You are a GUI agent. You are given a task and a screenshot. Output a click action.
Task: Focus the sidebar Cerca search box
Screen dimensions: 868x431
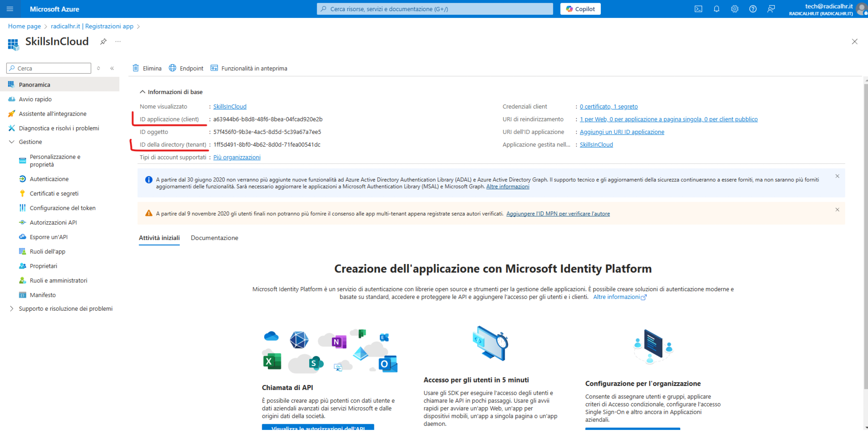click(49, 68)
